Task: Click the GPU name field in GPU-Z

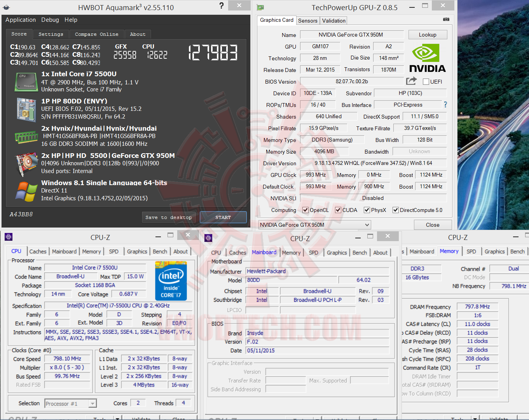Action: click(x=352, y=35)
